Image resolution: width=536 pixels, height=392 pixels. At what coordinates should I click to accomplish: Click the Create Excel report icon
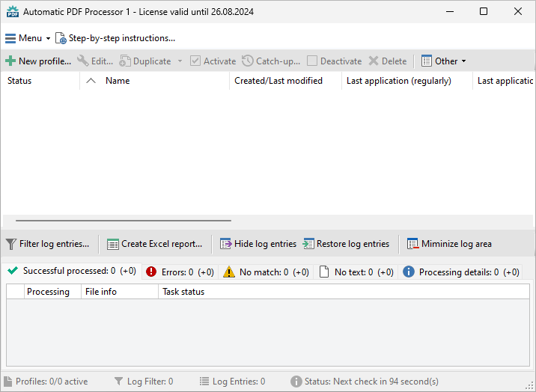(x=112, y=244)
